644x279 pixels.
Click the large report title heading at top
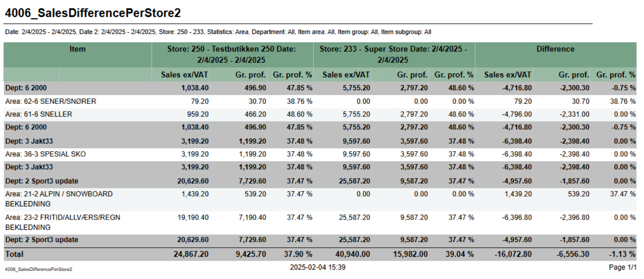[x=93, y=13]
